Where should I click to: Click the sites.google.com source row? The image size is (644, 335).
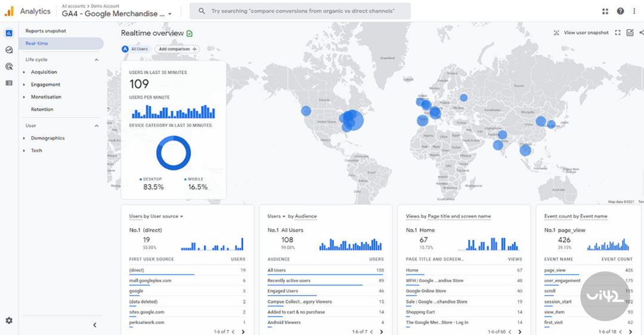click(x=187, y=312)
